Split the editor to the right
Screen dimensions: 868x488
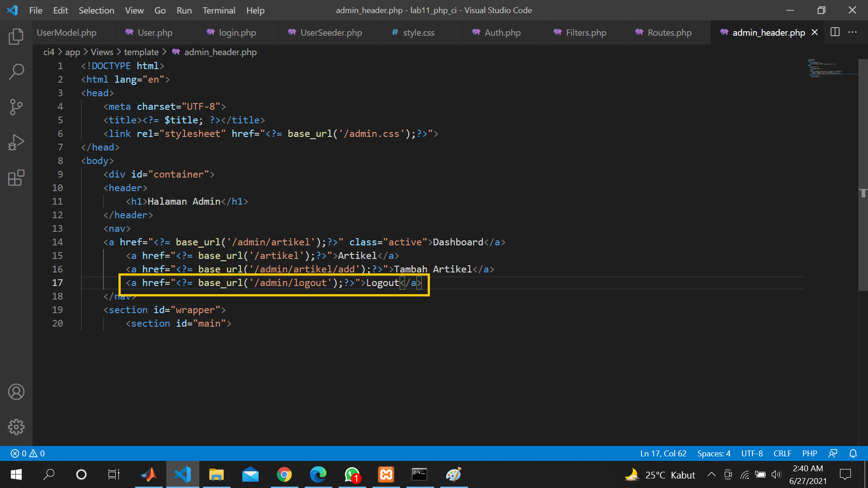(x=835, y=32)
